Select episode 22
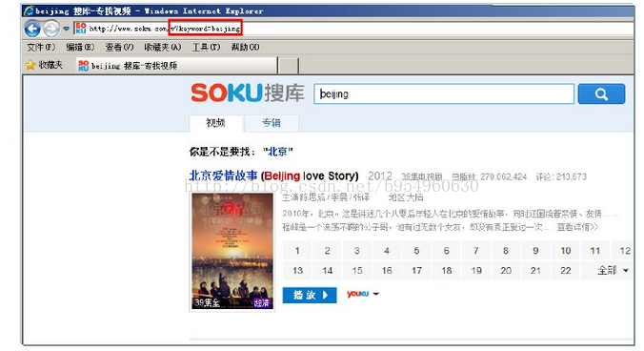 (566, 271)
